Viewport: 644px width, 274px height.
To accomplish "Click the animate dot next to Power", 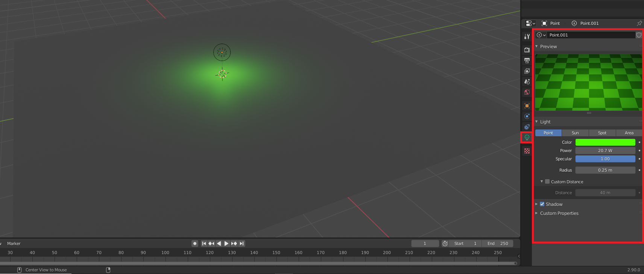I will pyautogui.click(x=639, y=151).
